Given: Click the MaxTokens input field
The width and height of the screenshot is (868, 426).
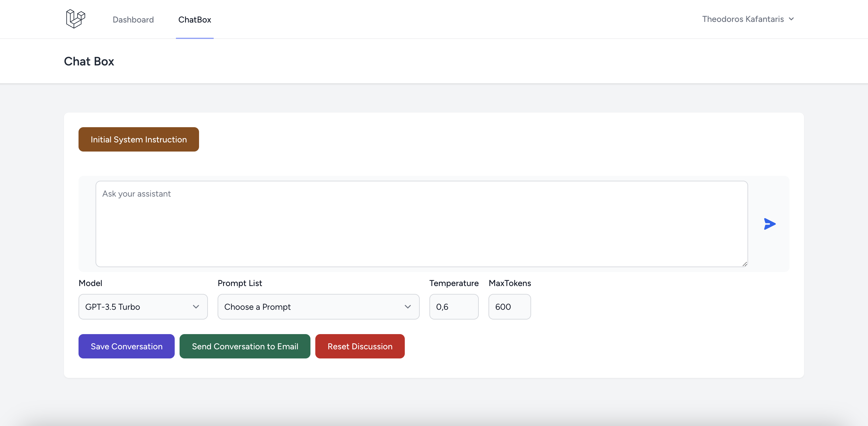Looking at the screenshot, I should pos(509,306).
